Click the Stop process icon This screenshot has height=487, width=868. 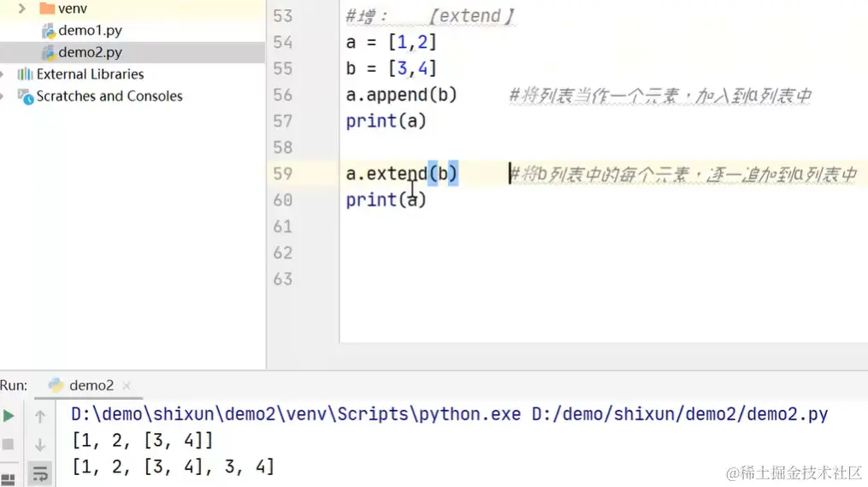coord(8,444)
